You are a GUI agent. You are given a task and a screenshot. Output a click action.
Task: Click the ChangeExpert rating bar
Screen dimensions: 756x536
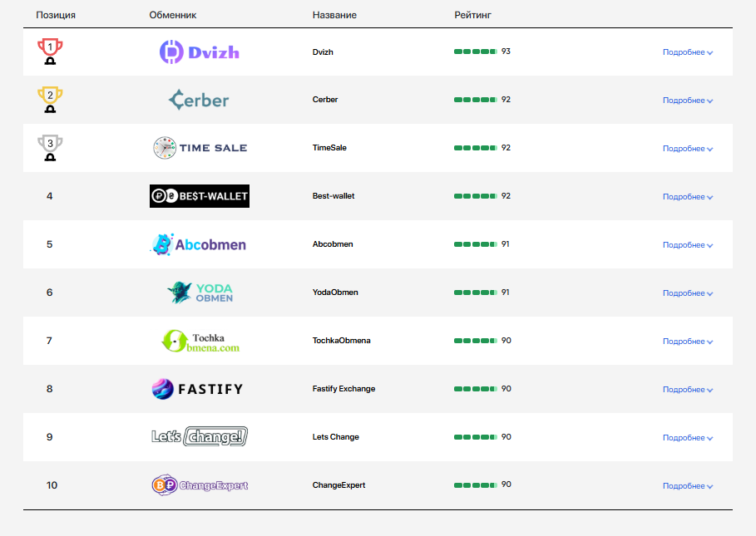(476, 485)
